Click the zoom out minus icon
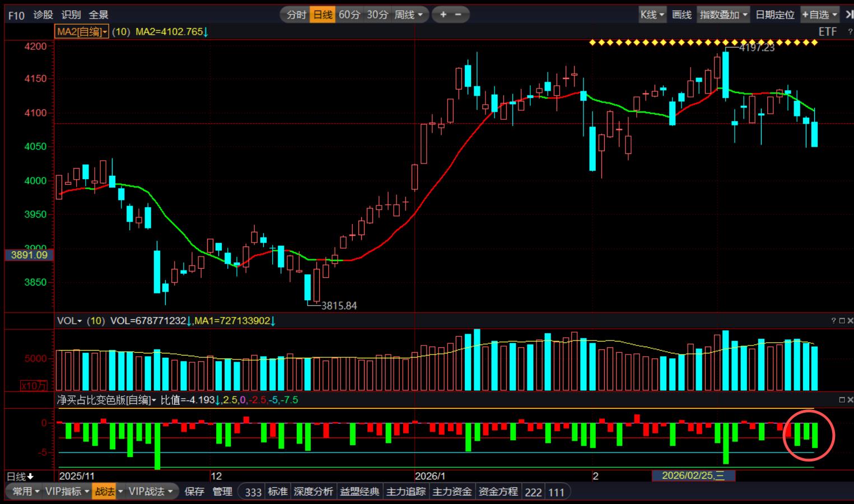Image resolution: width=854 pixels, height=504 pixels. 458,15
